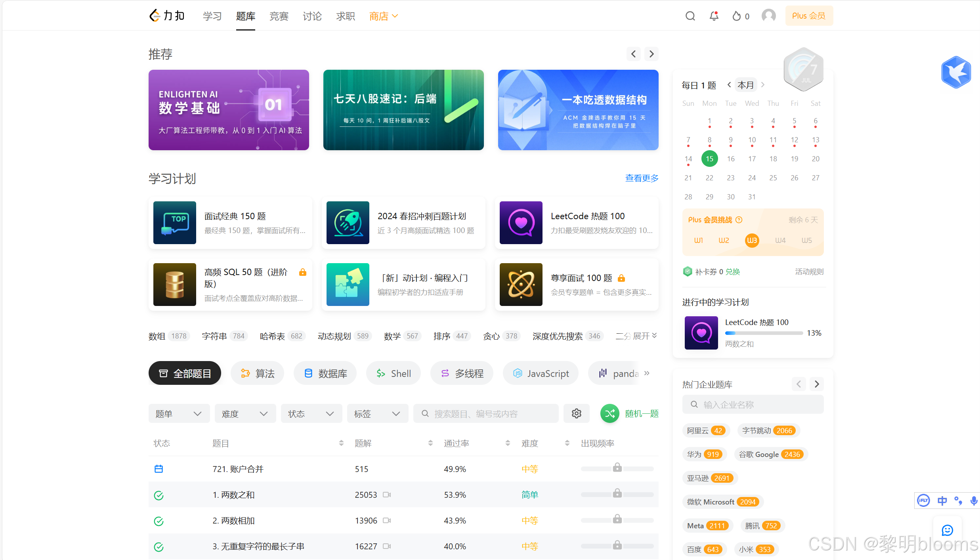Click the lock on 尊享面试 100 题
The width and height of the screenshot is (980, 560).
(x=621, y=278)
